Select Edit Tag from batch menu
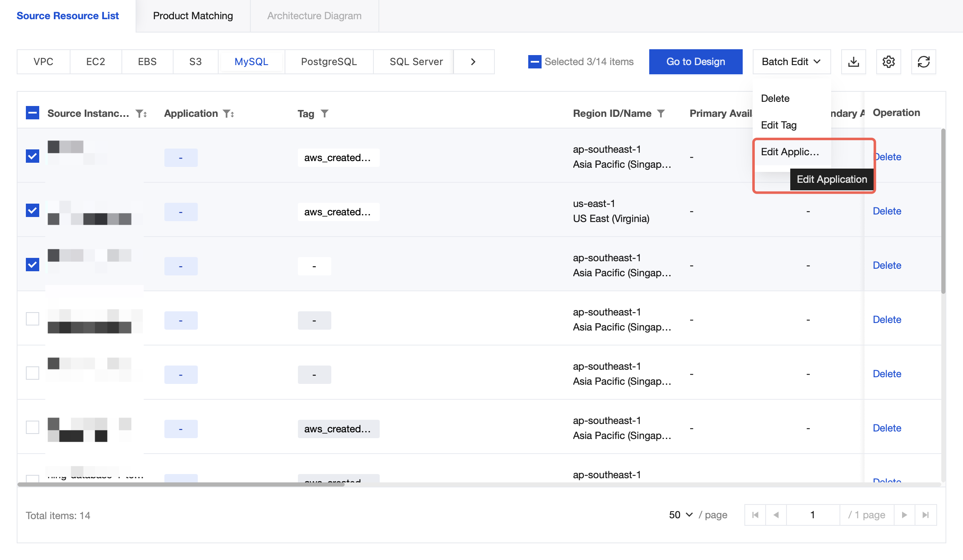The width and height of the screenshot is (963, 560). [779, 125]
